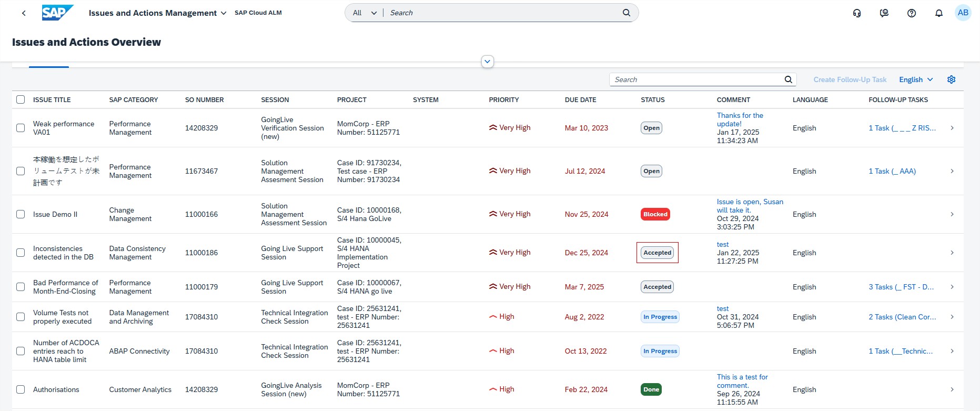
Task: Open the headset support icon
Action: point(857,13)
